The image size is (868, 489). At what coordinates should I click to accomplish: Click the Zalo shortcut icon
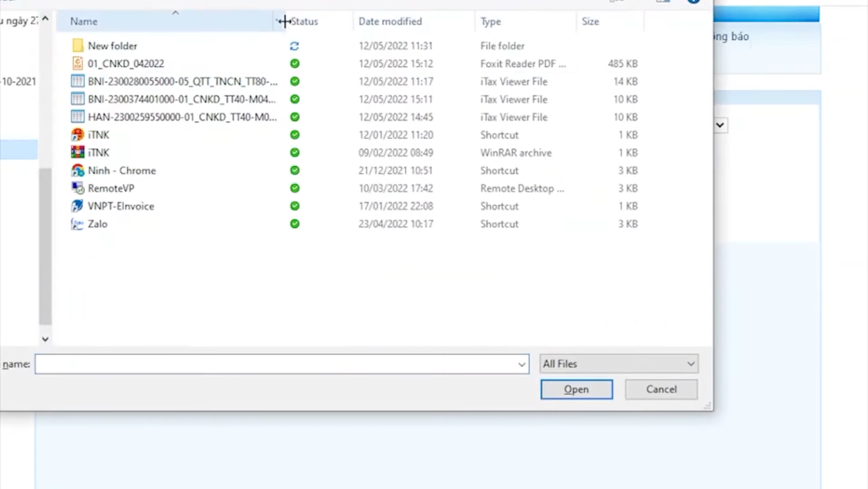click(77, 224)
